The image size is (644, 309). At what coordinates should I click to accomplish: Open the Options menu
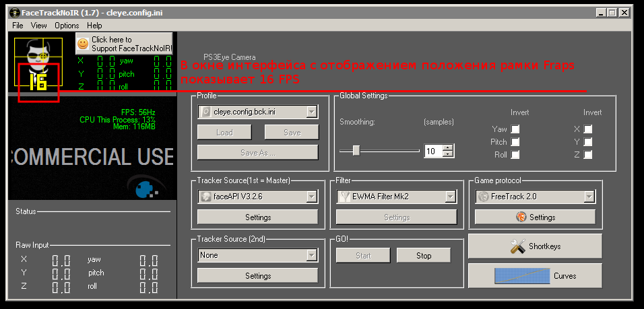[67, 26]
